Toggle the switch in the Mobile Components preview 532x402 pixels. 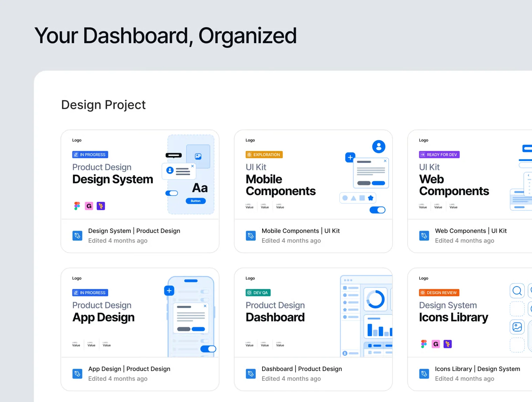(x=377, y=210)
